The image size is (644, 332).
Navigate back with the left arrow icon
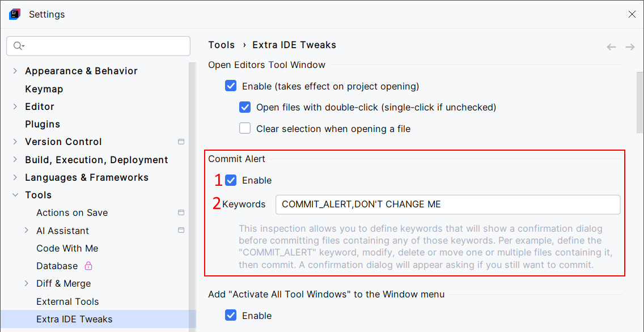pos(611,47)
